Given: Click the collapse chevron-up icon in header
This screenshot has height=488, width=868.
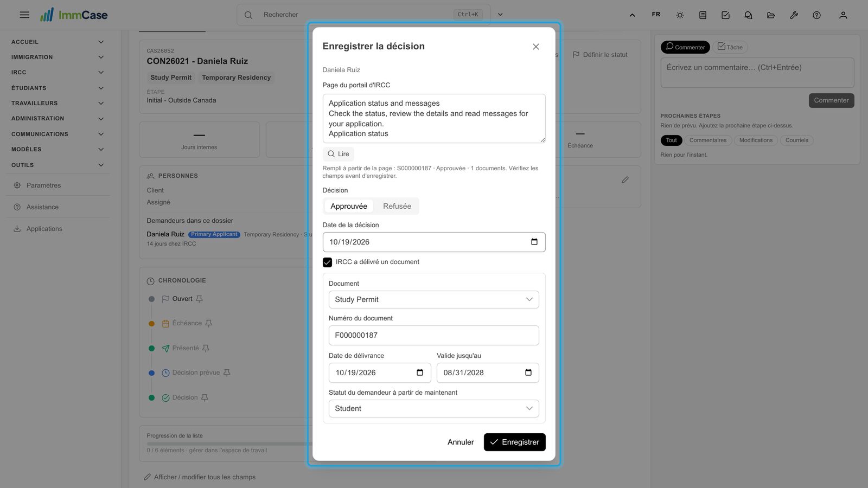Looking at the screenshot, I should [x=632, y=15].
